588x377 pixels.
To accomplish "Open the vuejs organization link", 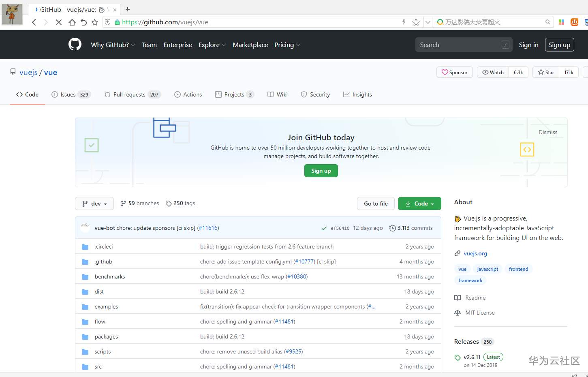I will (28, 72).
